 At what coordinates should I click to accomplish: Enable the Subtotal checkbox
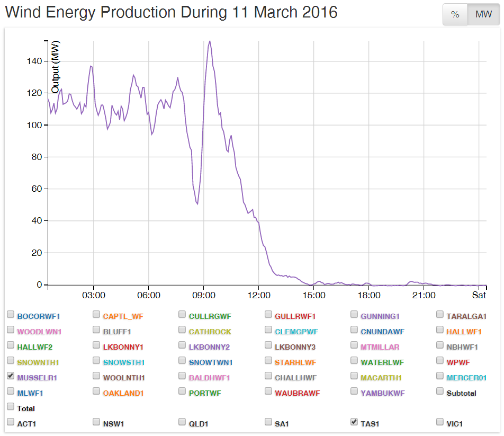point(439,391)
